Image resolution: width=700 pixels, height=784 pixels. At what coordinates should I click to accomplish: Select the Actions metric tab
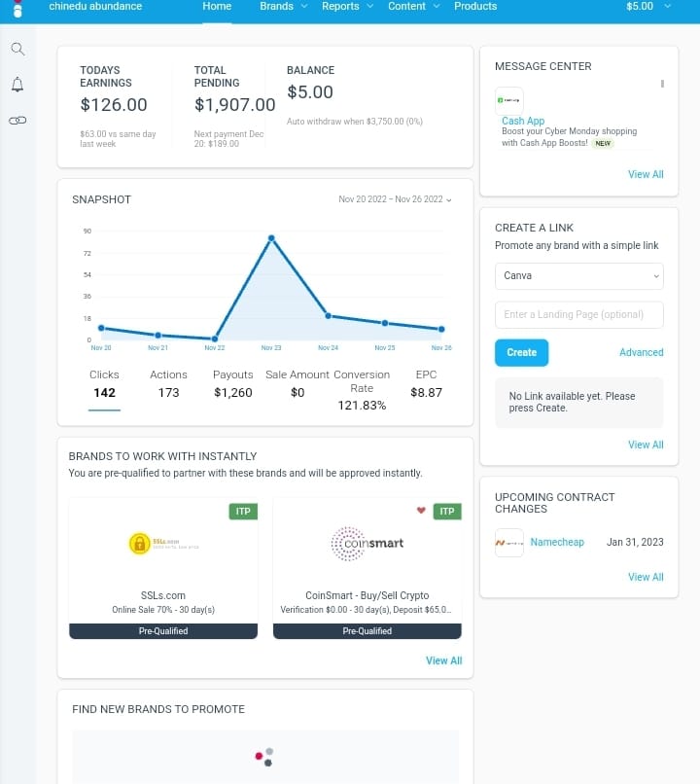pos(168,384)
